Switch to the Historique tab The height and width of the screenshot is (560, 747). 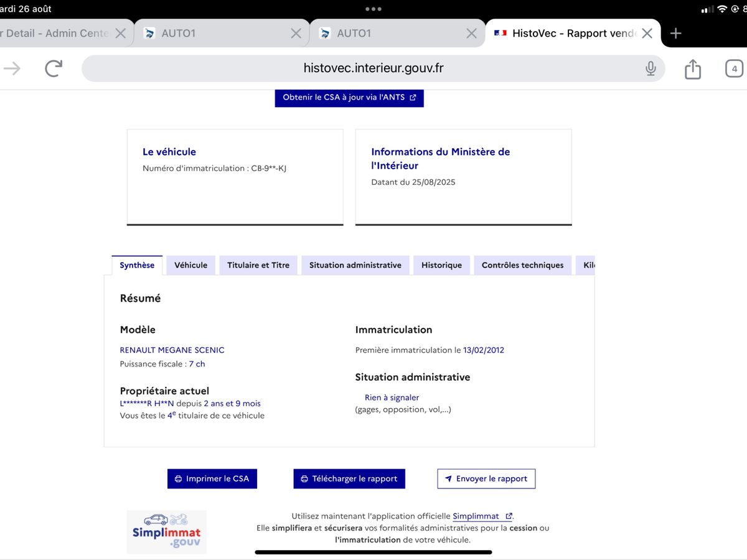pyautogui.click(x=441, y=265)
